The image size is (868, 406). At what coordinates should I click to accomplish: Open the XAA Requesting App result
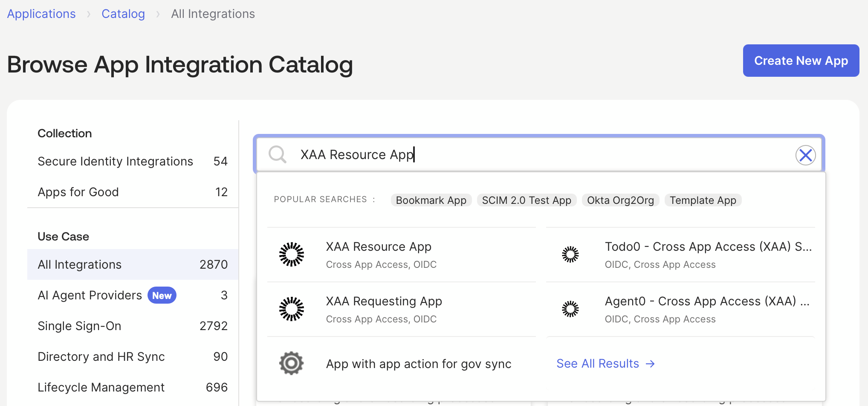coord(402,309)
